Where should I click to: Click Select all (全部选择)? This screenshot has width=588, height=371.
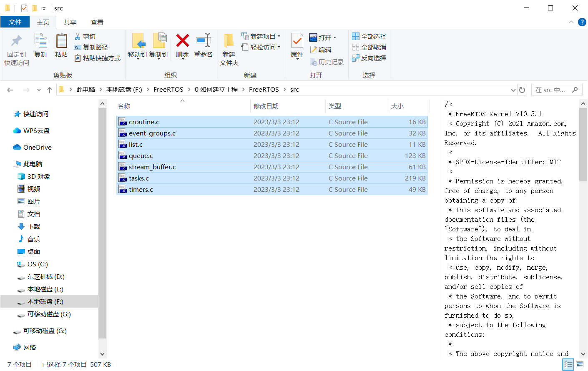(x=369, y=37)
